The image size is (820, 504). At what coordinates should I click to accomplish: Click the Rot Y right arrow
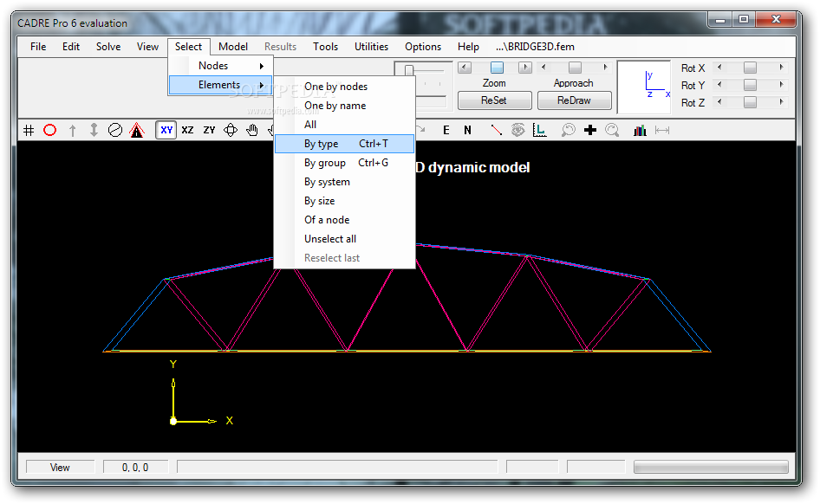pyautogui.click(x=781, y=85)
